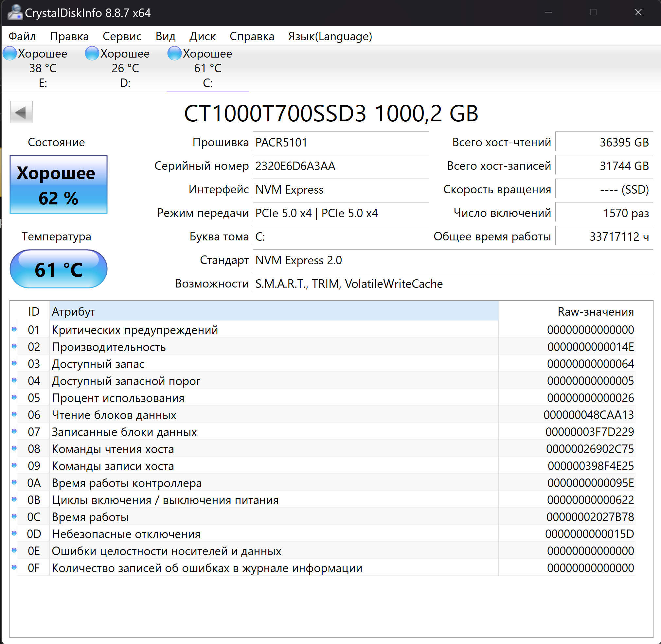
Task: Select row 09 Команды записи хоста
Action: (x=323, y=466)
